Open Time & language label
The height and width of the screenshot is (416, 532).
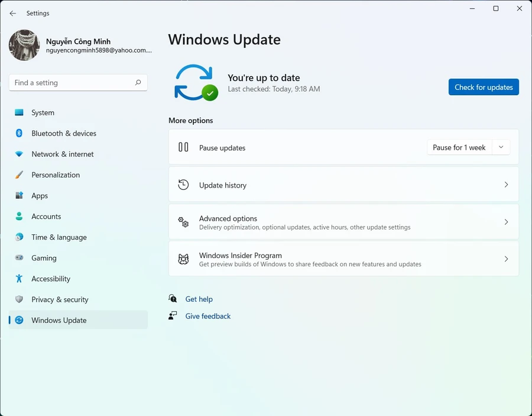tap(59, 237)
